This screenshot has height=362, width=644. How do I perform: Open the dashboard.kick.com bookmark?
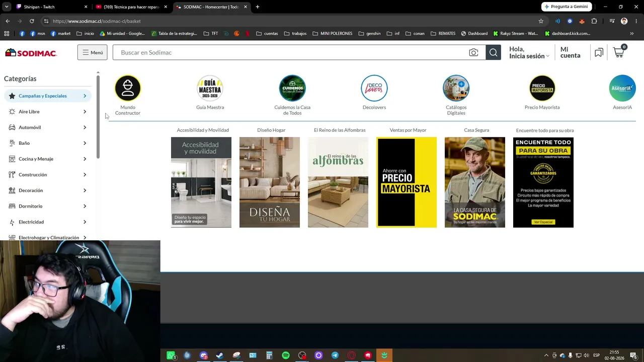coord(568,34)
